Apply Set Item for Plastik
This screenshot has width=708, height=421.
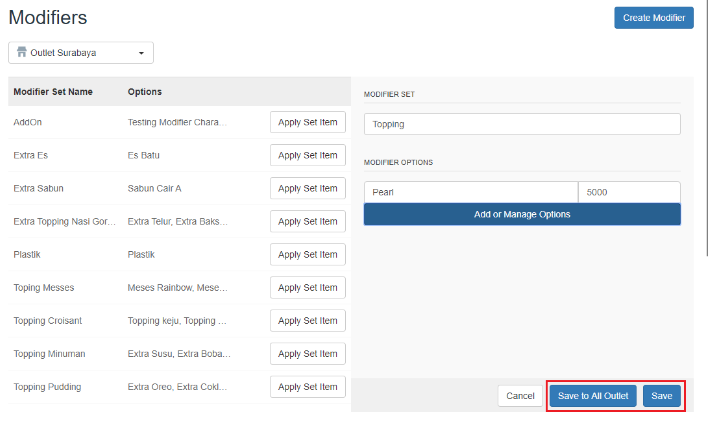307,255
